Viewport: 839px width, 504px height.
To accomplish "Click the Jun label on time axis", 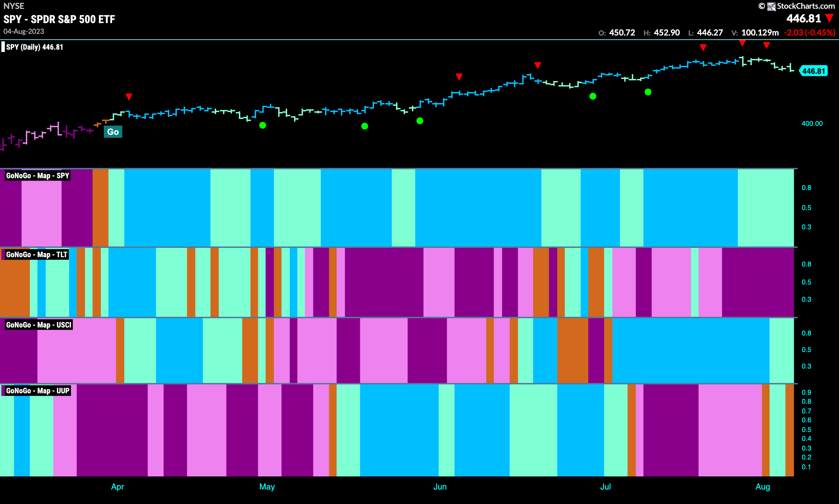I will (x=440, y=487).
